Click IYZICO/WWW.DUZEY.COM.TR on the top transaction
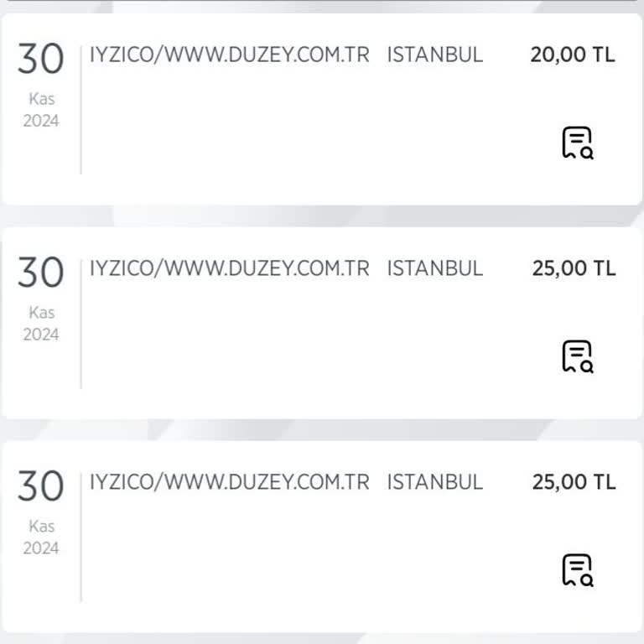 click(x=230, y=55)
